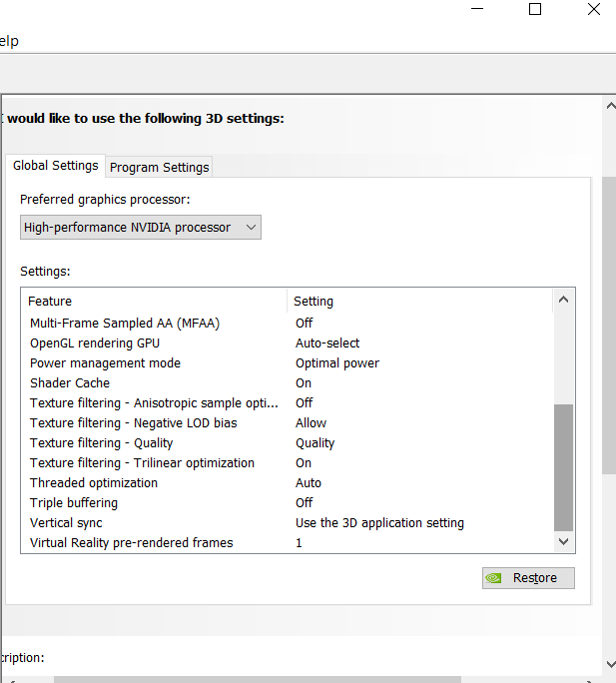Select OpenGL rendering GPU feature

(x=287, y=343)
